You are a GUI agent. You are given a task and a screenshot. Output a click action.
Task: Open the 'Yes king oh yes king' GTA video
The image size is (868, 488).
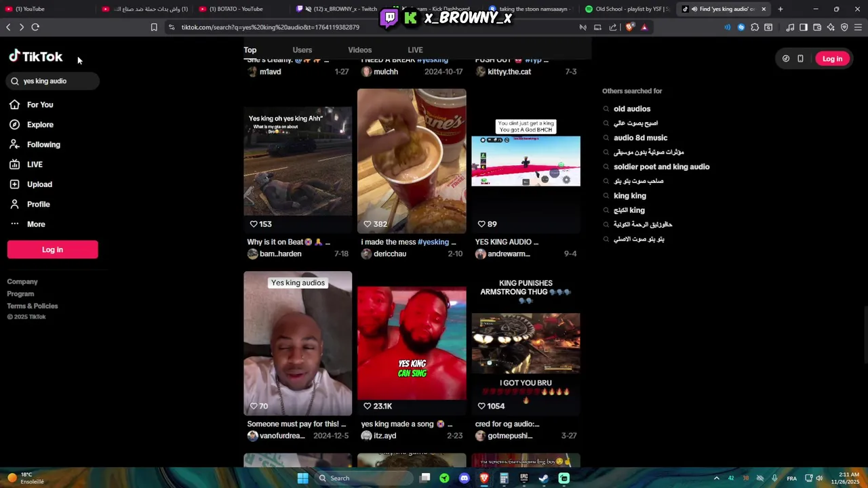[298, 161]
